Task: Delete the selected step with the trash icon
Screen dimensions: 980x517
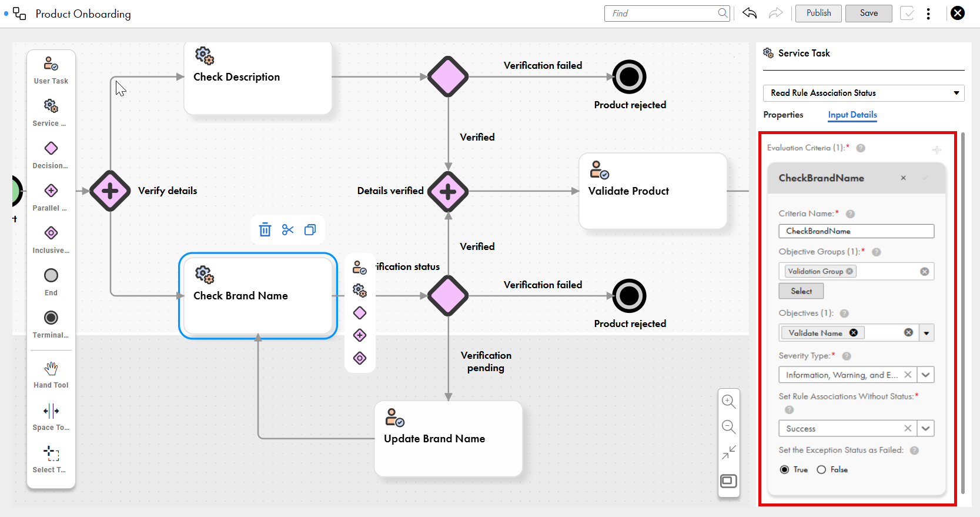Action: 265,230
